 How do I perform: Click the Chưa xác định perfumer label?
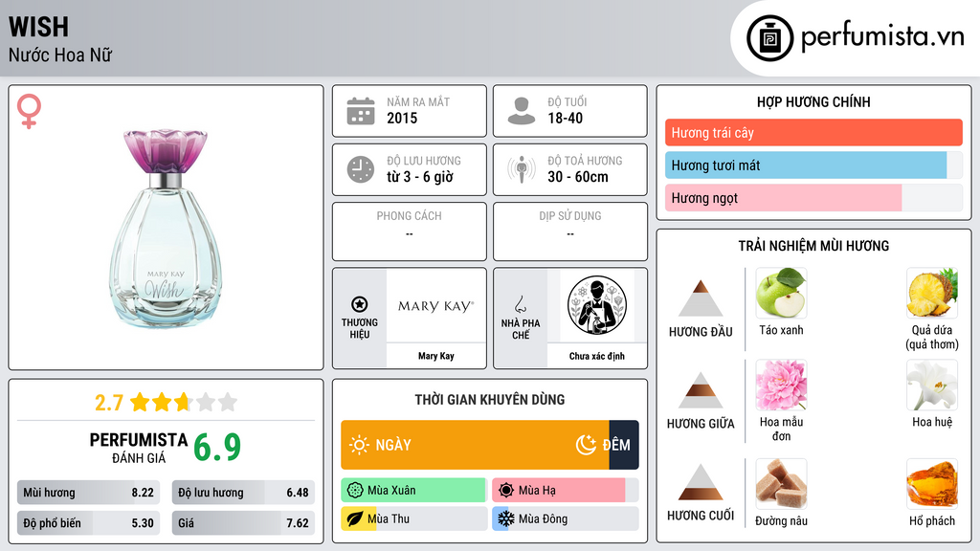click(597, 356)
